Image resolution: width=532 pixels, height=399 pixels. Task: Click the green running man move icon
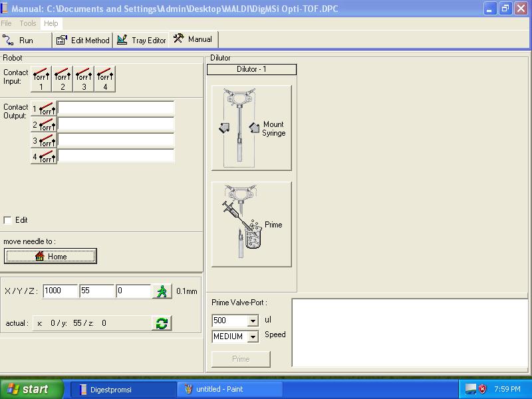pyautogui.click(x=162, y=291)
